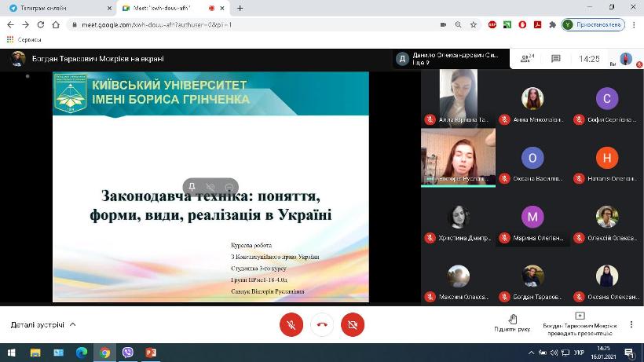Click the red hang up call button

pyautogui.click(x=321, y=324)
